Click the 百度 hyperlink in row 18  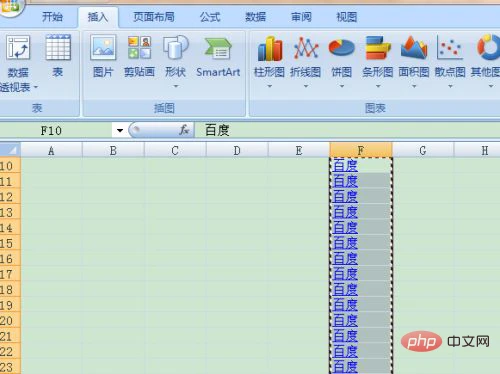click(345, 289)
